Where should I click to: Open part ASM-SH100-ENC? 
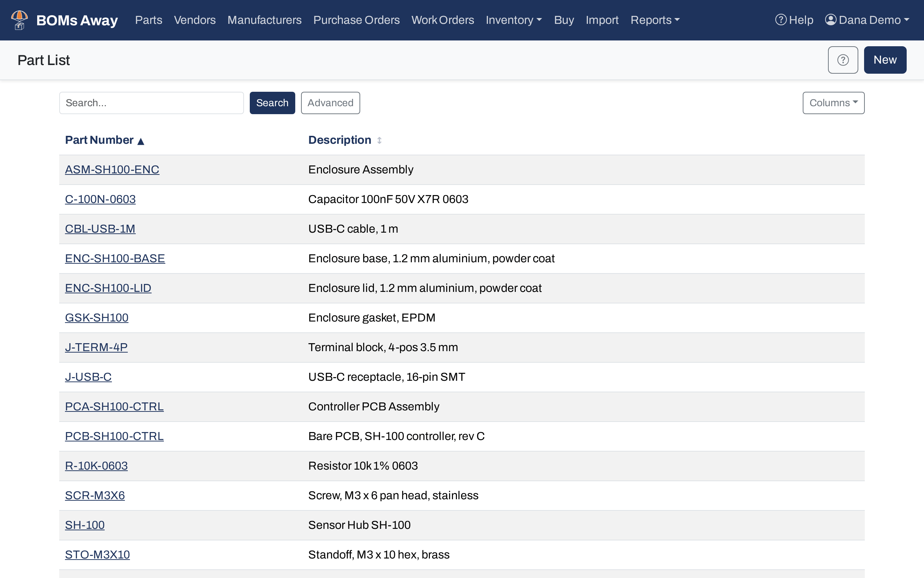pos(112,169)
